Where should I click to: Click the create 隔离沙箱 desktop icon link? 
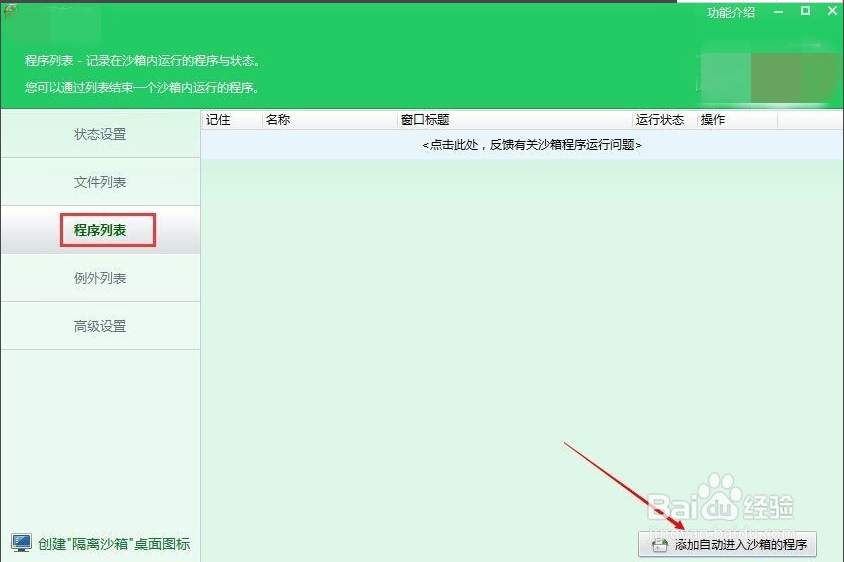pyautogui.click(x=114, y=544)
